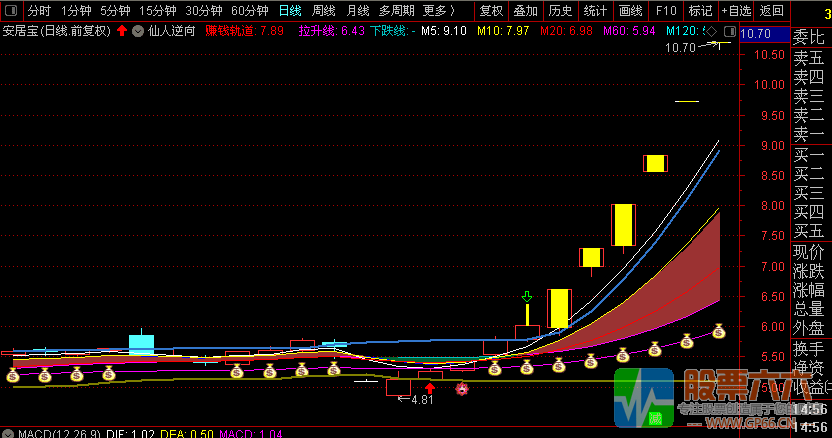Click the red up arrow beside 安居宝 title
This screenshot has height=438, width=832.
click(122, 31)
